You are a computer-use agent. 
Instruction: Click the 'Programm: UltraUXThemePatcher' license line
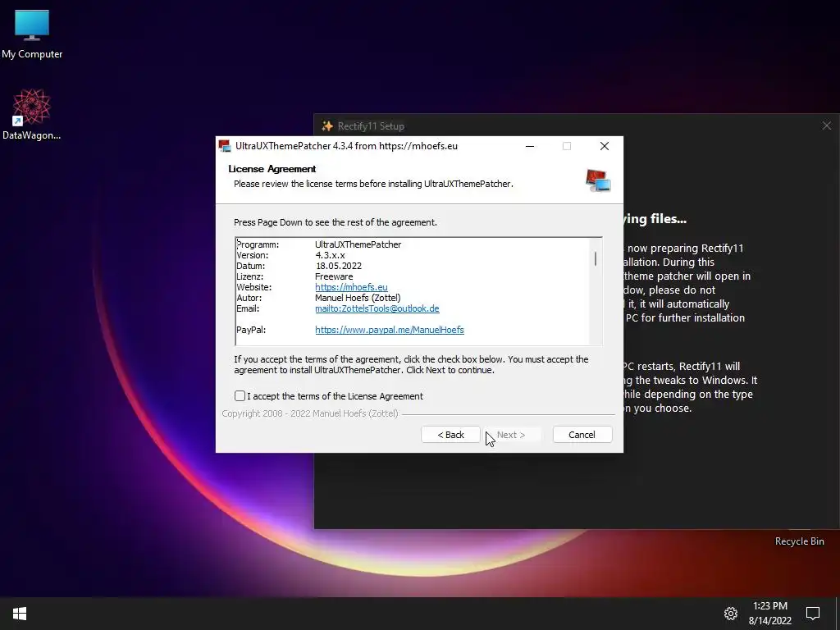tap(319, 244)
